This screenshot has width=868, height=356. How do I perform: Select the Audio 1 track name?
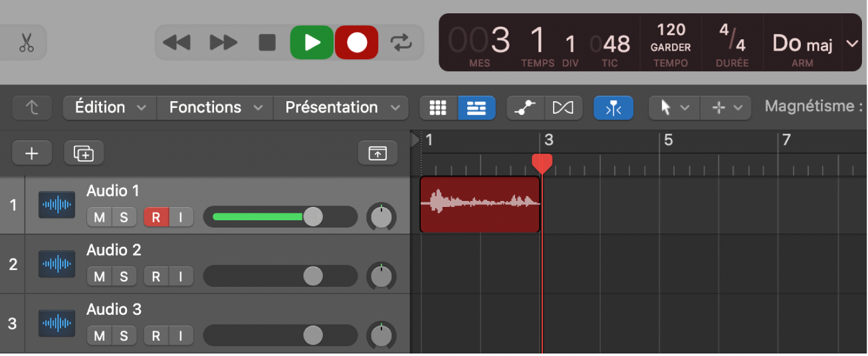tap(113, 191)
